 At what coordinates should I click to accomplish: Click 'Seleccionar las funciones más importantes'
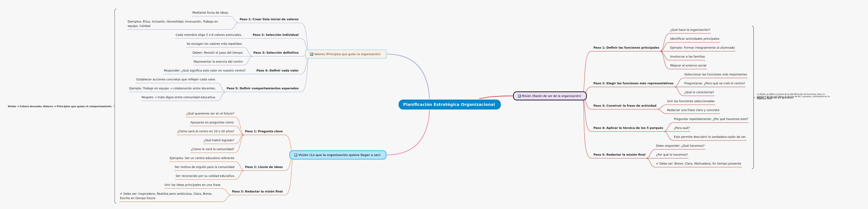(715, 74)
